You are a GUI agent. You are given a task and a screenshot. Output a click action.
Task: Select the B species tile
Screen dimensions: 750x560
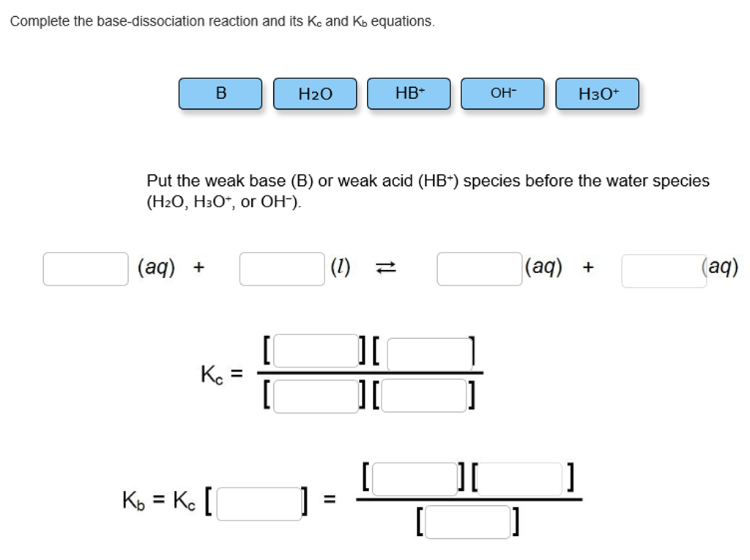pos(220,93)
